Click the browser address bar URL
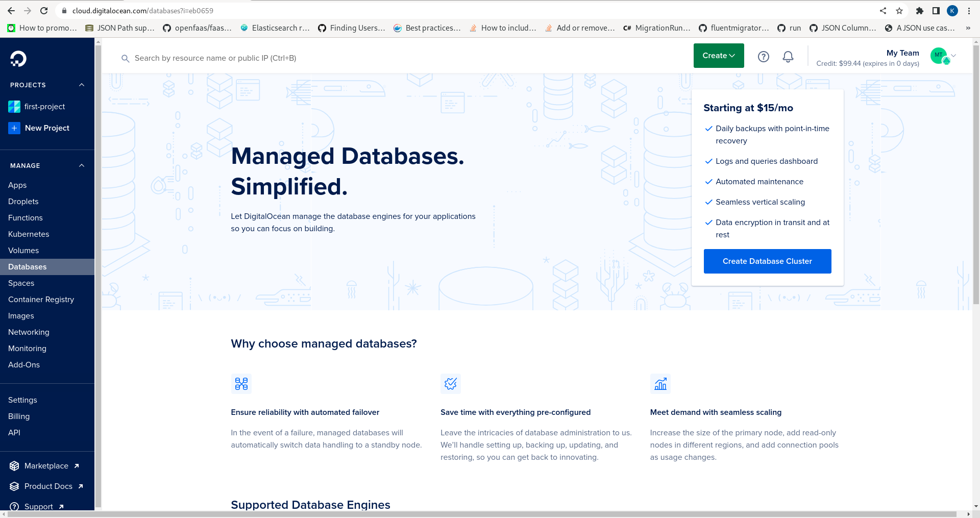 (x=143, y=11)
